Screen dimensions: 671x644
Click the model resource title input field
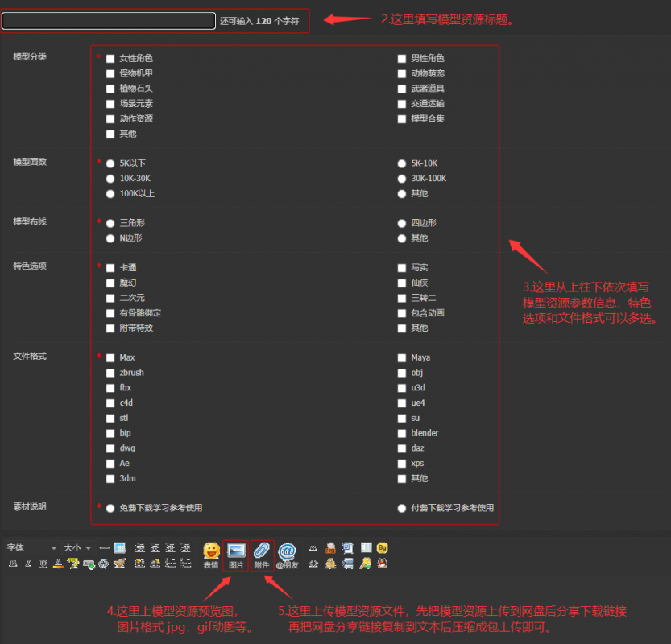(108, 21)
